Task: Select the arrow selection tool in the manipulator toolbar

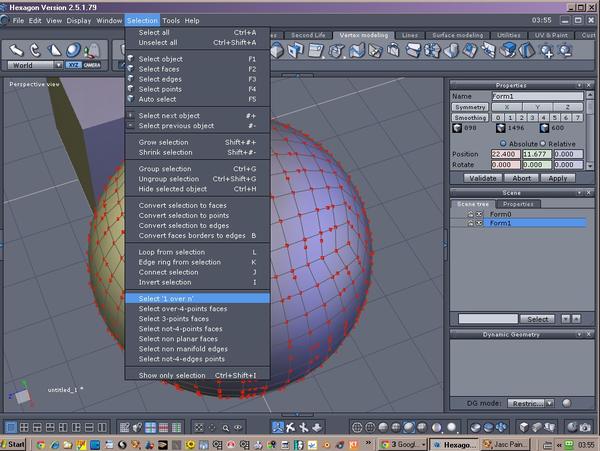Action: pyautogui.click(x=16, y=50)
